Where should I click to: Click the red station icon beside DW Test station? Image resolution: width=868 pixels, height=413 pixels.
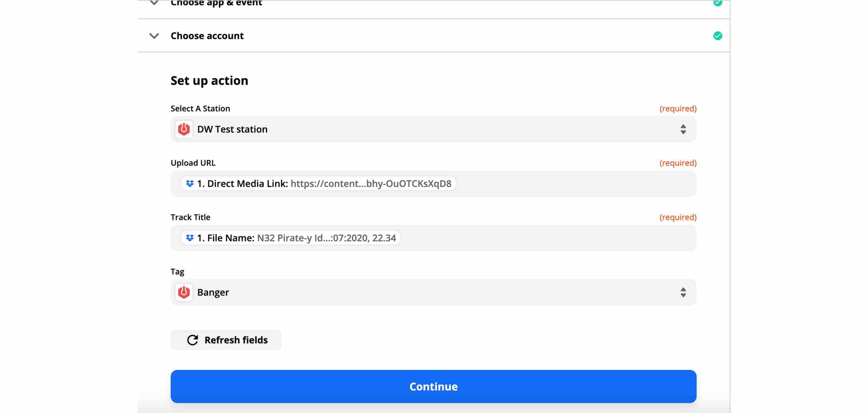[184, 129]
